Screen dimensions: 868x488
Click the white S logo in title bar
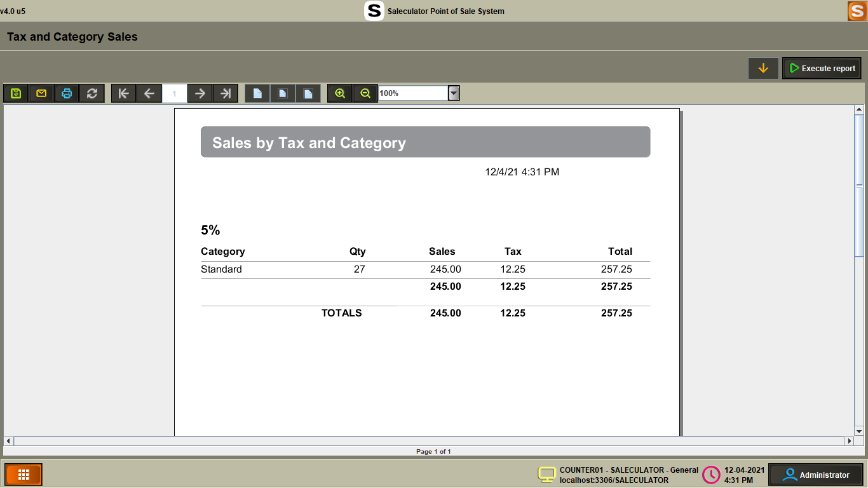pos(374,11)
